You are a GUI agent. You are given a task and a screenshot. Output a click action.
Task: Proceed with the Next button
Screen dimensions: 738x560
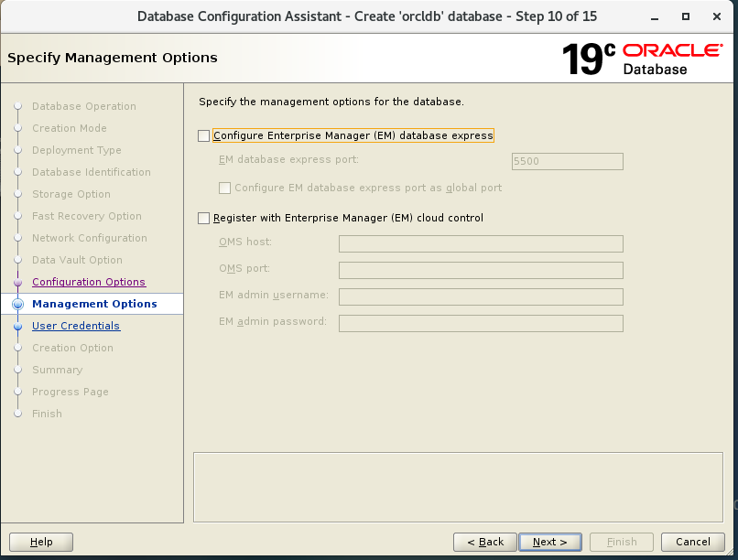(x=549, y=542)
